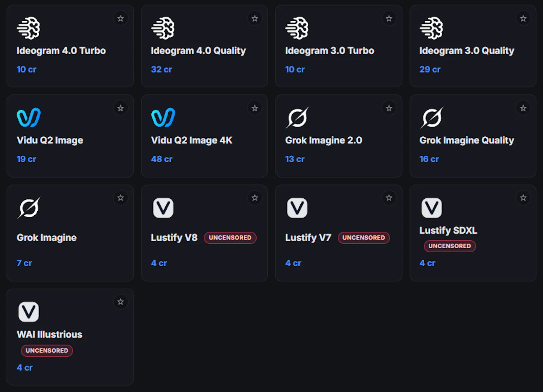Click star icon on Grok Imagine 2.0
Viewport: 543px width, 392px height.
[x=389, y=108]
